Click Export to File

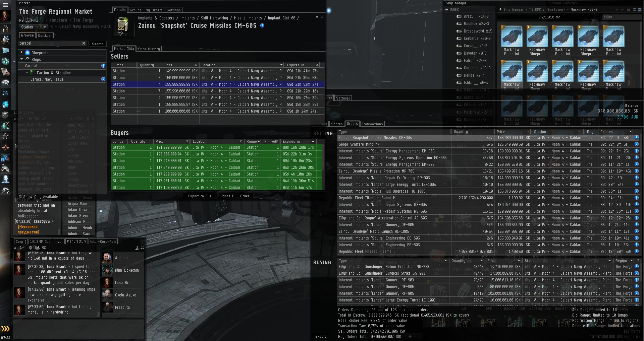coord(200,196)
